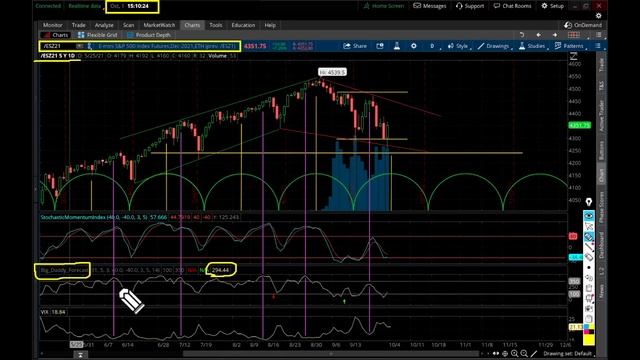This screenshot has height=360, width=640.
Task: Click the zoom in magnifier below chart
Action: [515, 354]
